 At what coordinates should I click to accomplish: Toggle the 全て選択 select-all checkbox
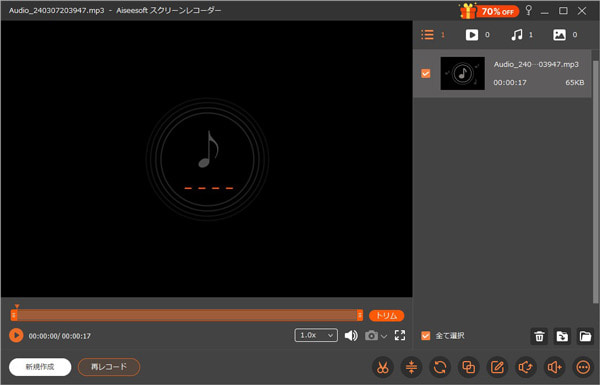426,336
